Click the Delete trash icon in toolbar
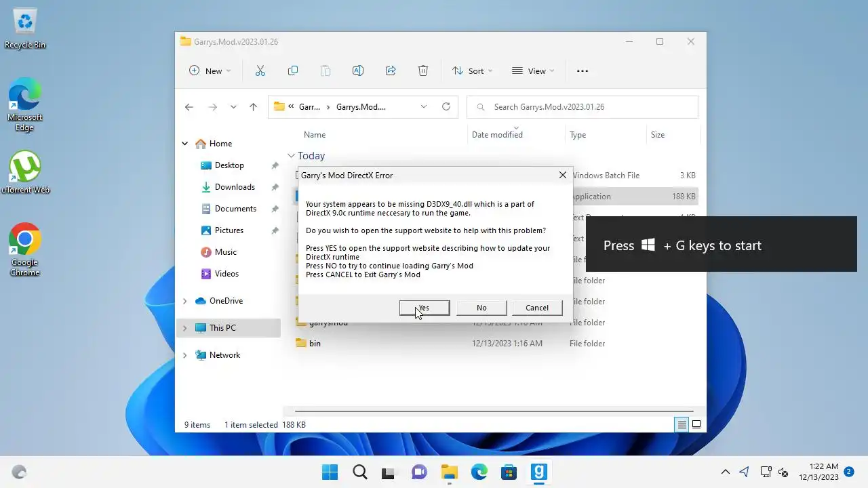Viewport: 868px width, 488px height. (423, 70)
